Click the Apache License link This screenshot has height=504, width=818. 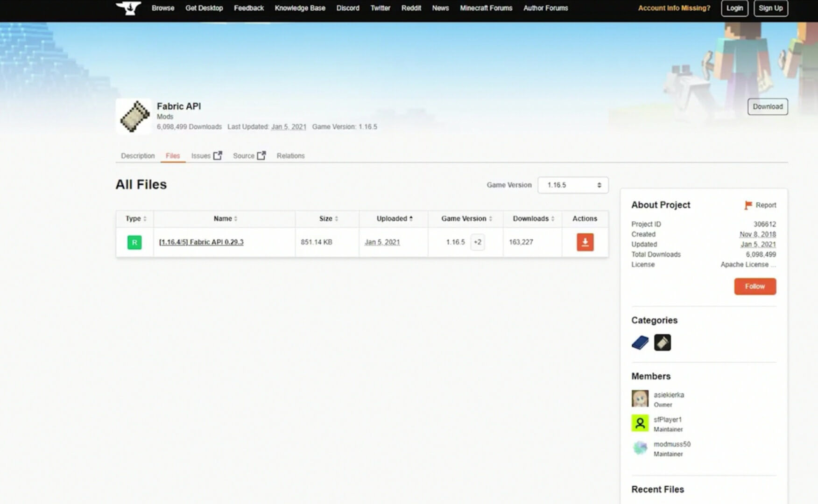748,265
